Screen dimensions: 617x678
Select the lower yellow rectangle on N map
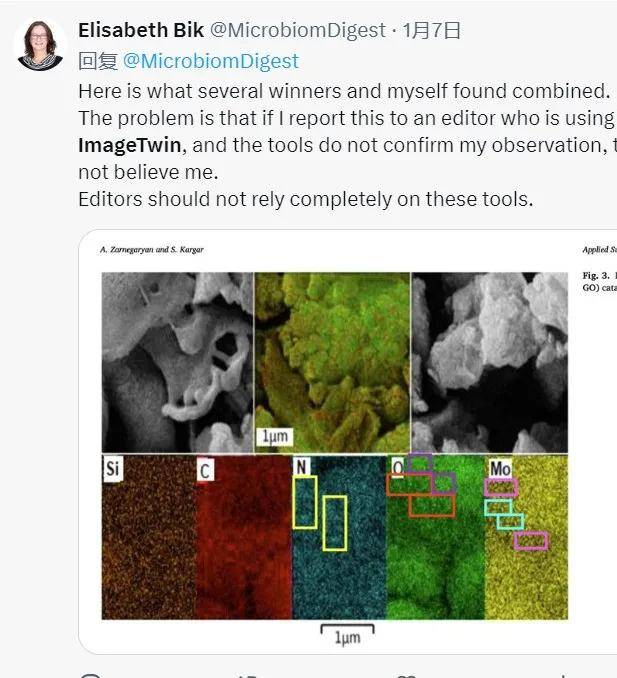335,522
